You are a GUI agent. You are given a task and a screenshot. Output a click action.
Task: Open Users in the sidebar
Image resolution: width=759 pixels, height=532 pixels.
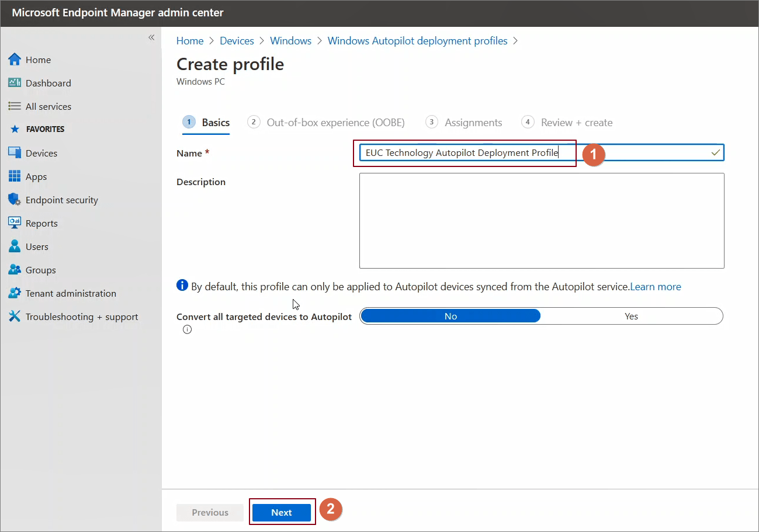[37, 246]
